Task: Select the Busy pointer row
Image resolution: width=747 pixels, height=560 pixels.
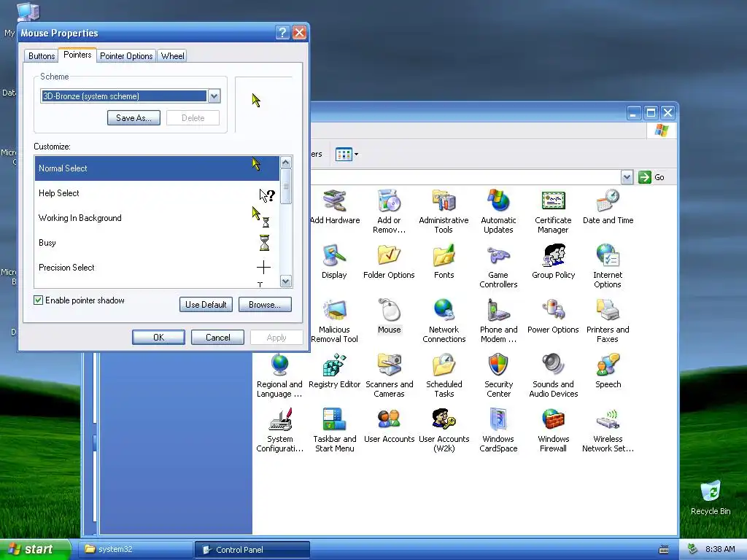Action: coord(157,242)
